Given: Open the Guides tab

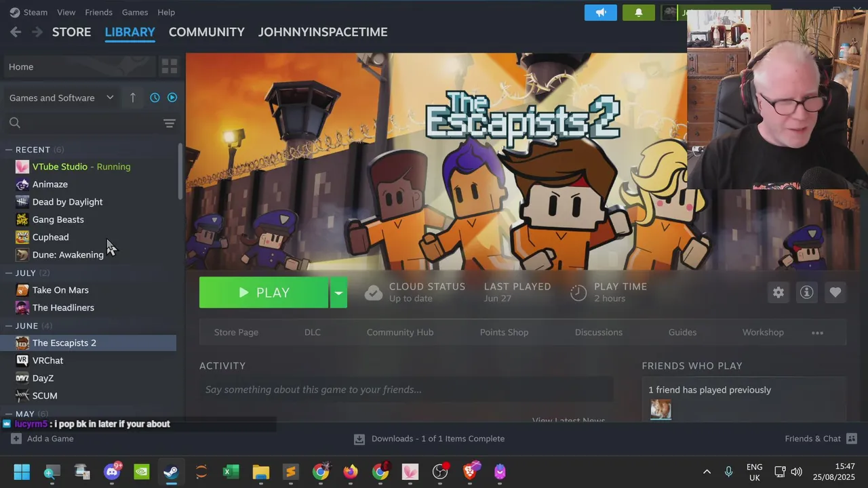Looking at the screenshot, I should point(682,332).
